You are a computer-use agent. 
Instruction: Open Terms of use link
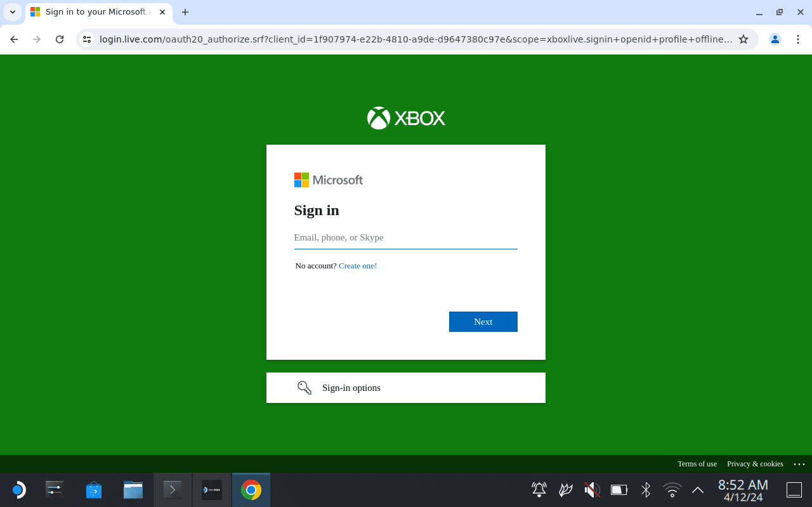[697, 464]
